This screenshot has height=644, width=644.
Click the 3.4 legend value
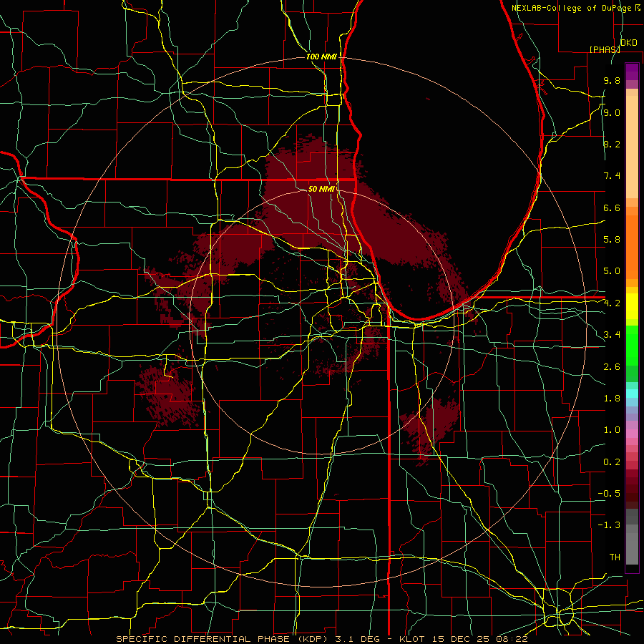pyautogui.click(x=612, y=335)
